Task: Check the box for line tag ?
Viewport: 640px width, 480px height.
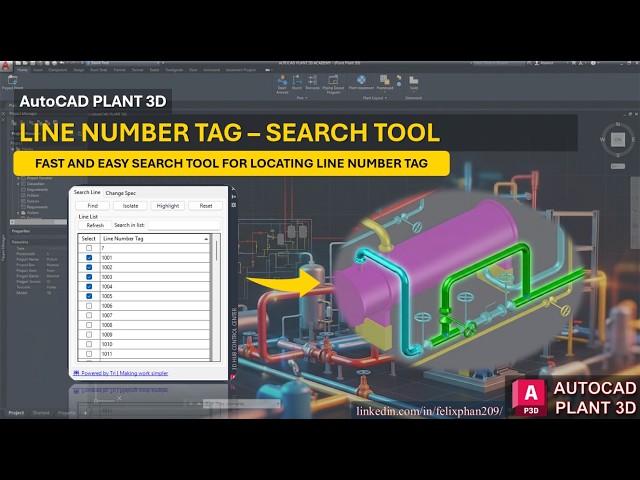Action: tap(89, 248)
